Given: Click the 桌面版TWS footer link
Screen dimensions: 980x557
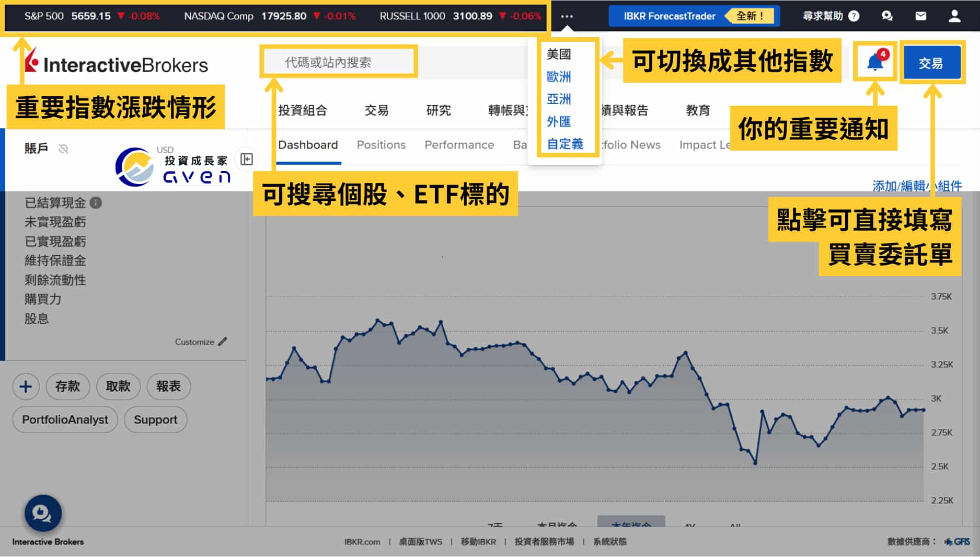Looking at the screenshot, I should [420, 542].
